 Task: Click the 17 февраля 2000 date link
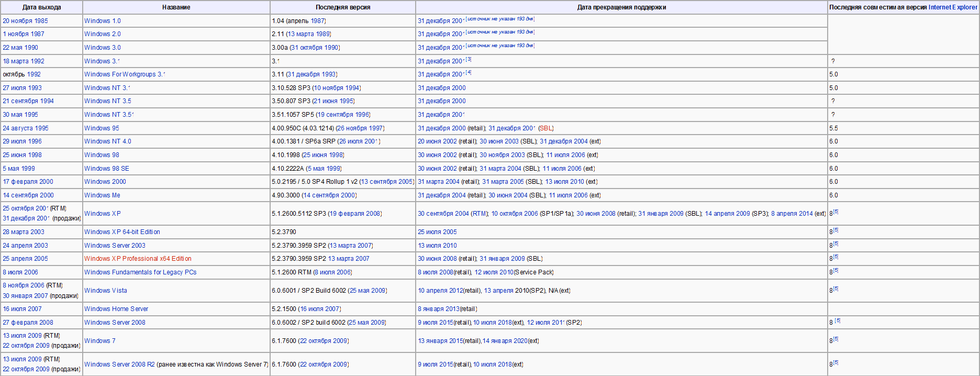28,182
